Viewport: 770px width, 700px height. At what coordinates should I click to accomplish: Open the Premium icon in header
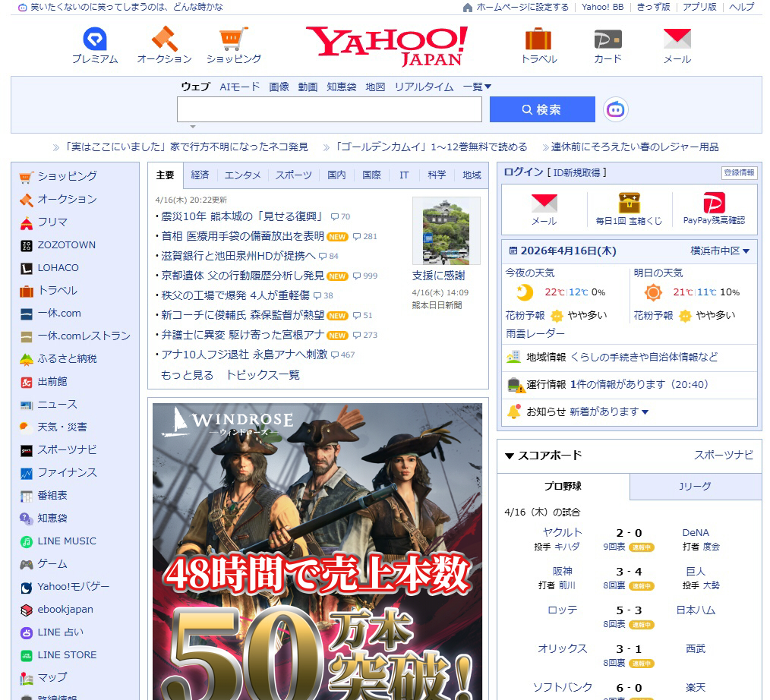(x=95, y=39)
